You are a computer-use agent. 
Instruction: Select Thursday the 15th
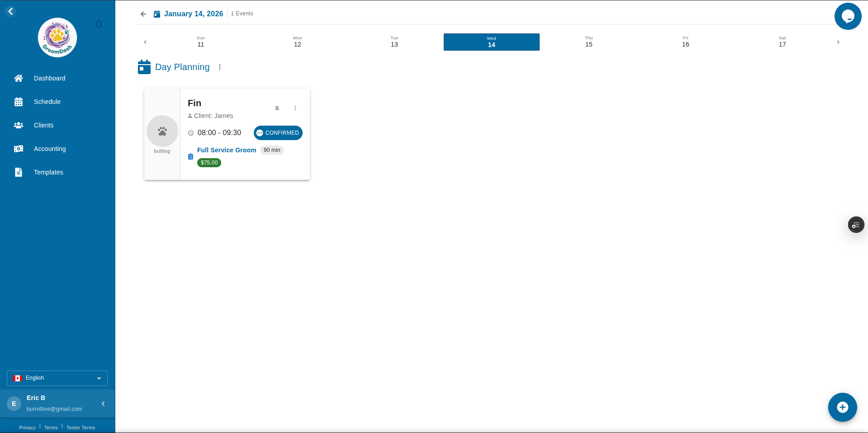[588, 42]
